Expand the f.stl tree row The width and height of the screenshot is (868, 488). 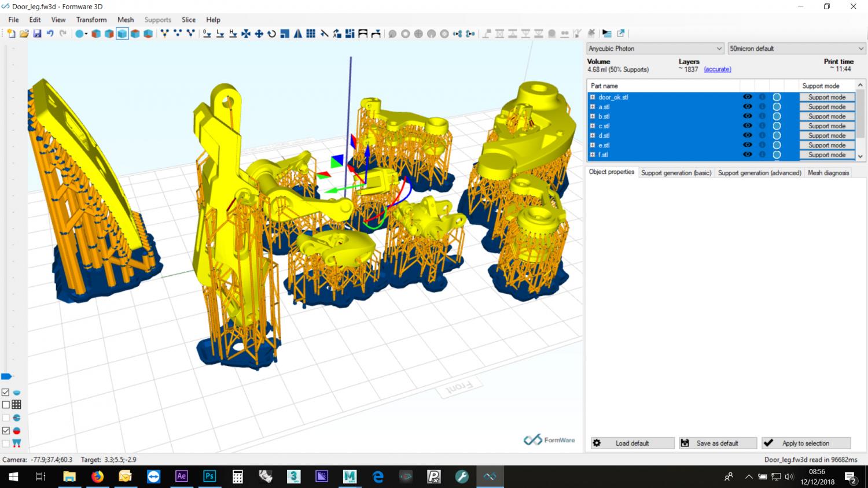coord(593,154)
